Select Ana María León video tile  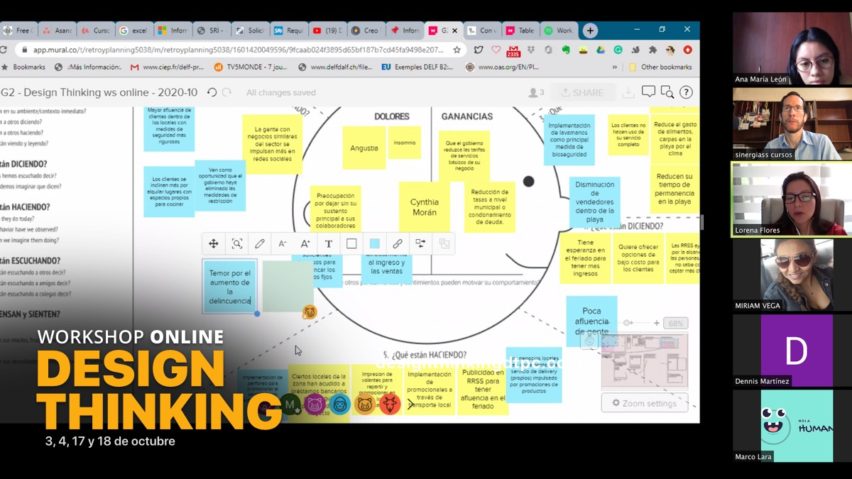792,48
